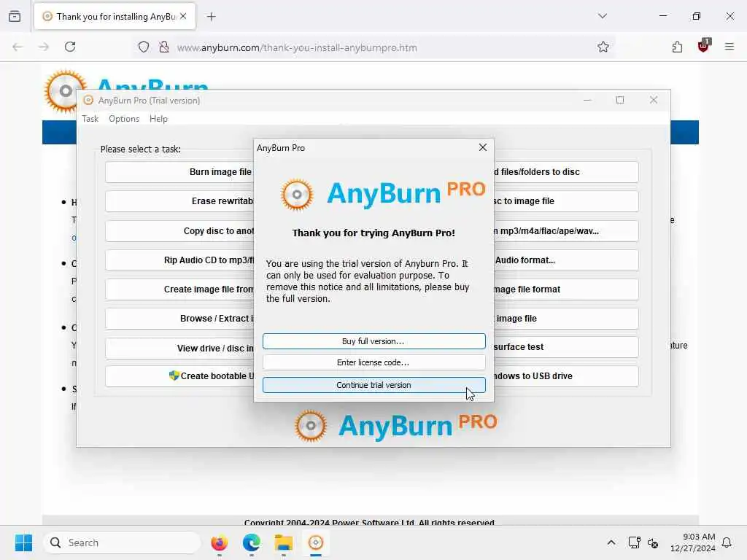Bookmark this page with star icon
This screenshot has width=747, height=560.
603,47
